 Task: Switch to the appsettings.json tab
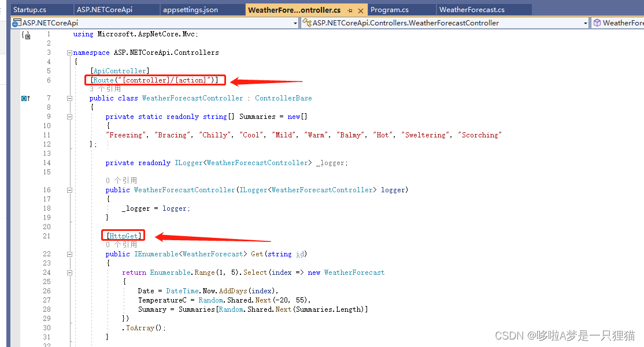tap(190, 9)
